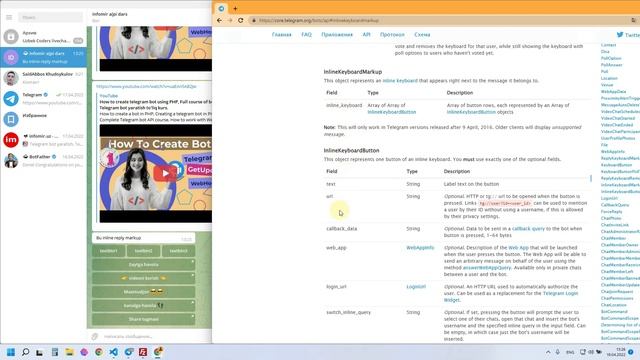640x360 pixels.
Task: Open FileZilla from the taskbar
Action: tap(143, 352)
